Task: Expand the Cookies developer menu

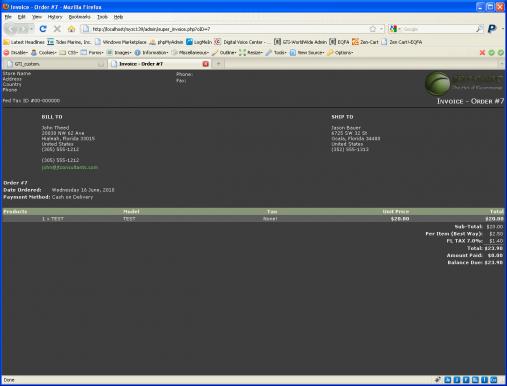Action: pos(43,53)
